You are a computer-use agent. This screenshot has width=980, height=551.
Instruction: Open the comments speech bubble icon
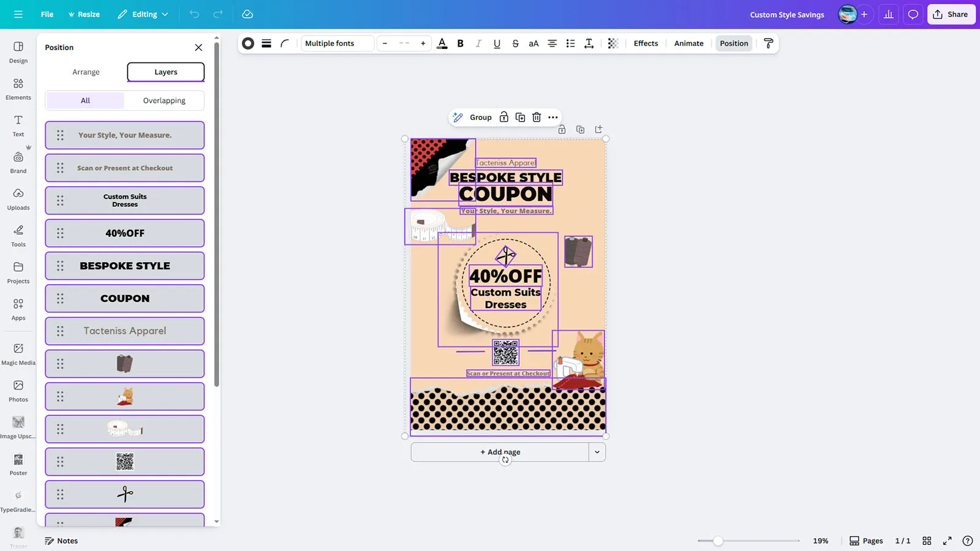[x=913, y=15]
